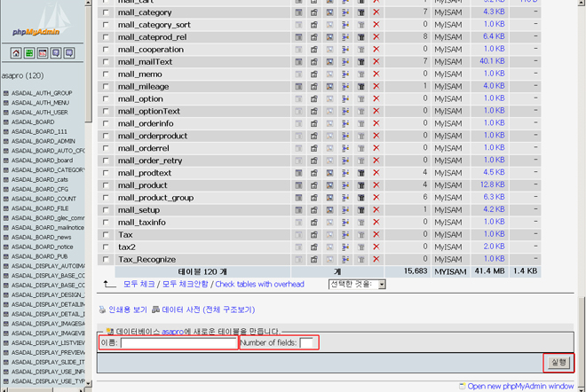Select the Tax_Recognize row checkbox
Viewport: 586px width, 392px height.
[x=107, y=260]
